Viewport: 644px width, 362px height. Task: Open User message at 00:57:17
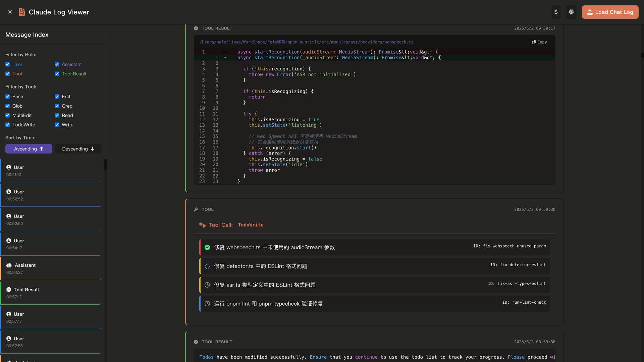51,318
